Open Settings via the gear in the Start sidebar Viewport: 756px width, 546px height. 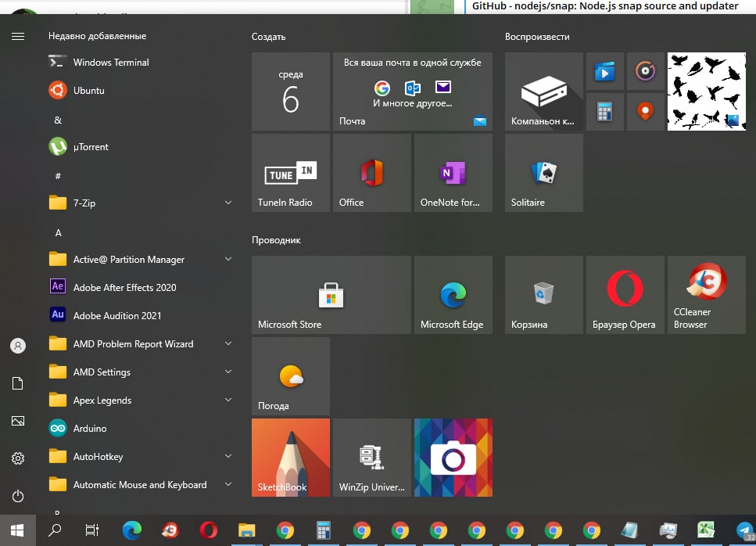click(x=18, y=458)
